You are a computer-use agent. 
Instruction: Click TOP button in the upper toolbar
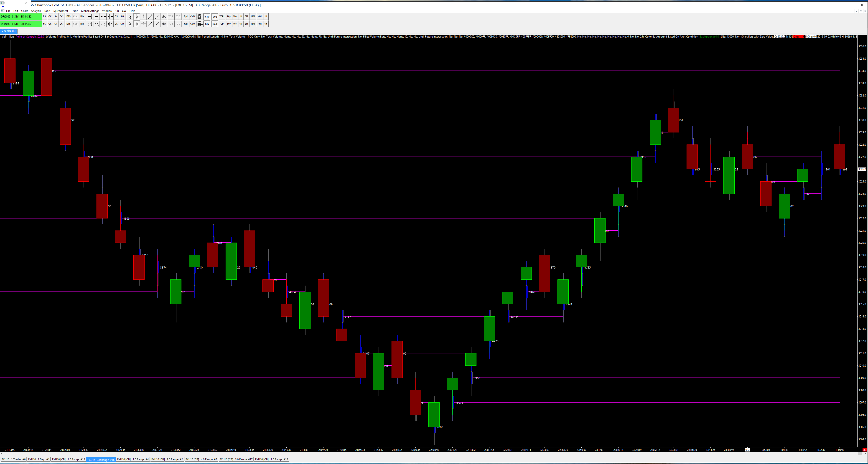221,17
